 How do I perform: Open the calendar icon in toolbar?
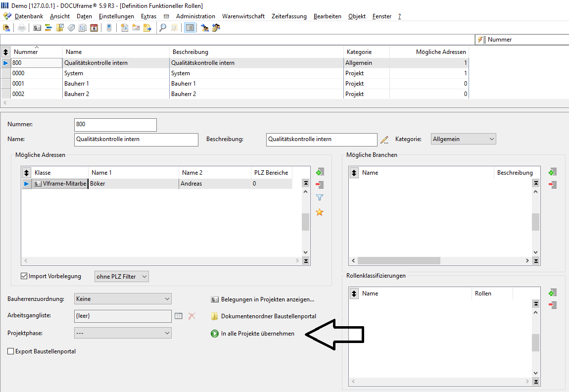pyautogui.click(x=94, y=28)
